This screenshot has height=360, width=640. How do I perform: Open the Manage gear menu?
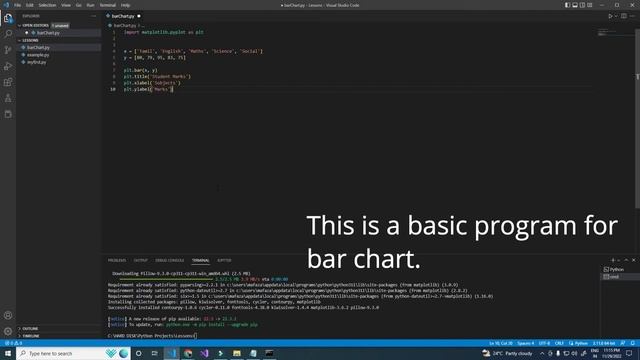(8, 331)
